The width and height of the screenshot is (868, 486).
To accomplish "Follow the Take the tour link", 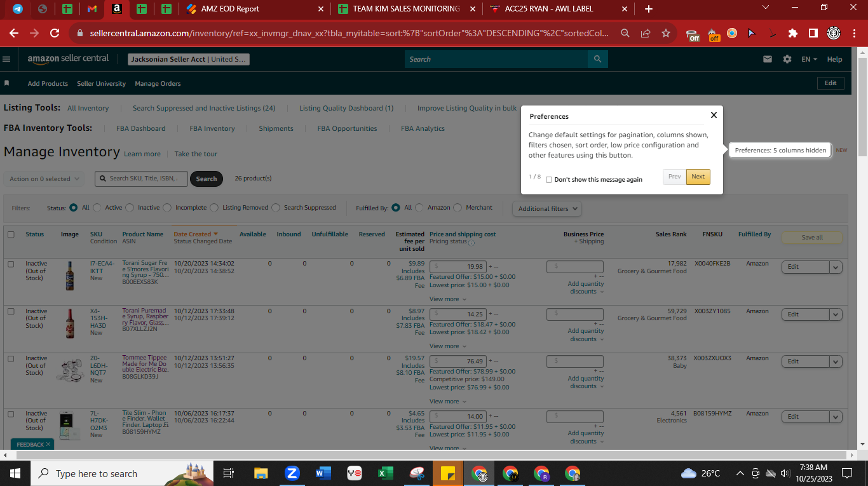I will (x=196, y=154).
